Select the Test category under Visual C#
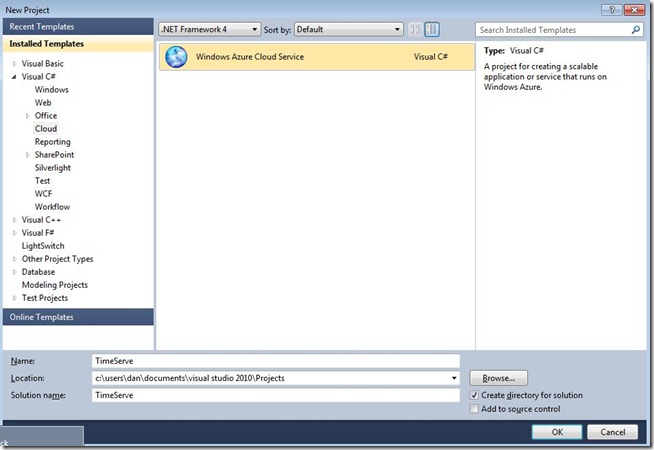Image resolution: width=654 pixels, height=450 pixels. tap(43, 181)
